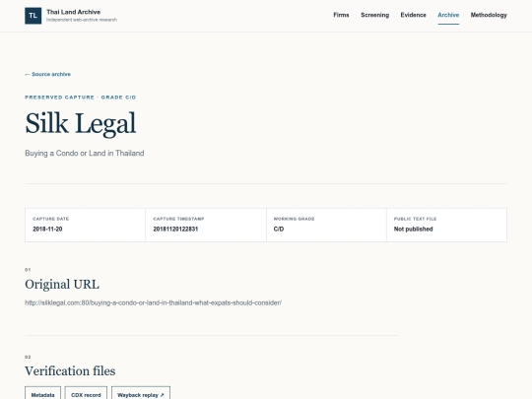Click the Independent web-archive research tagline
Screen dimensions: 532x399
(82, 20)
